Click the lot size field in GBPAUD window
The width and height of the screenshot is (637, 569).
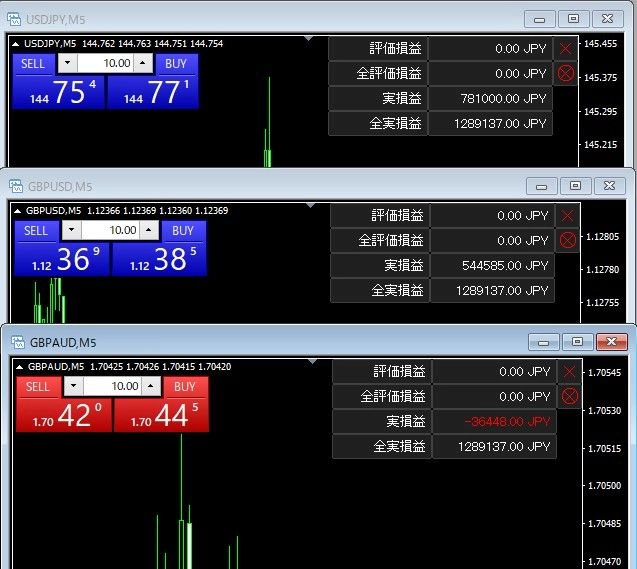(x=113, y=386)
